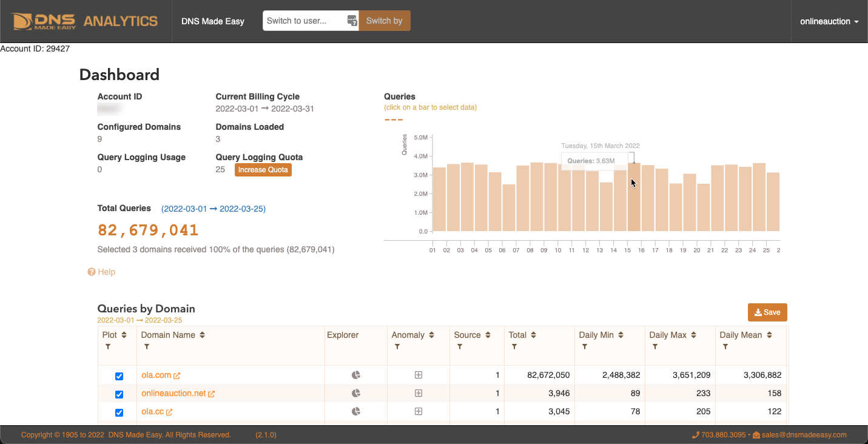The width and height of the screenshot is (868, 444).
Task: Click the phone icon in the footer
Action: point(696,435)
